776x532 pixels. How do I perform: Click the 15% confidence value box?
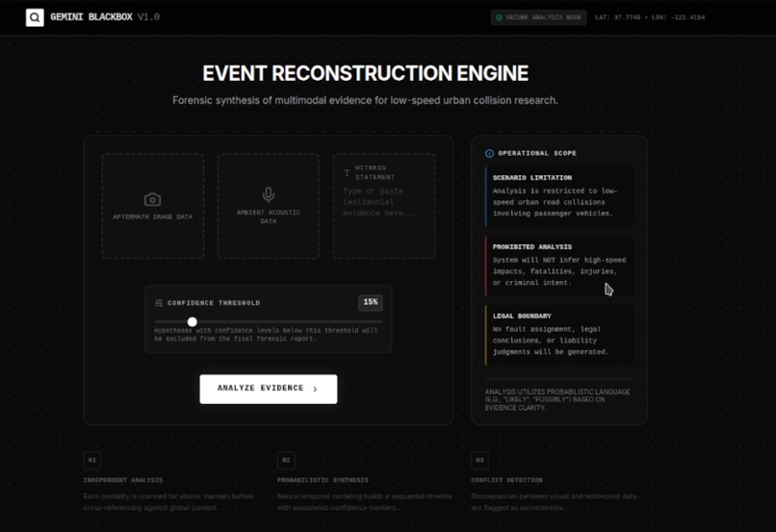370,302
